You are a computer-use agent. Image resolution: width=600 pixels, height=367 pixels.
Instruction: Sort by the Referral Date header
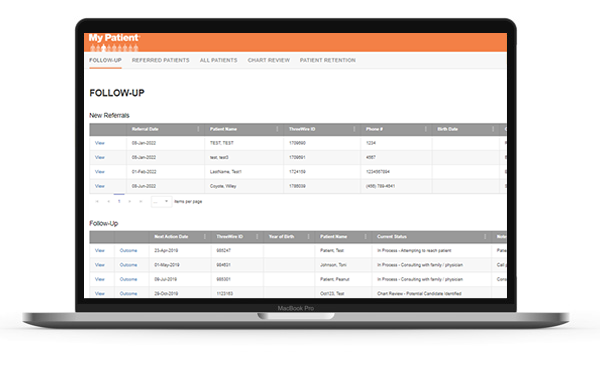pyautogui.click(x=145, y=129)
